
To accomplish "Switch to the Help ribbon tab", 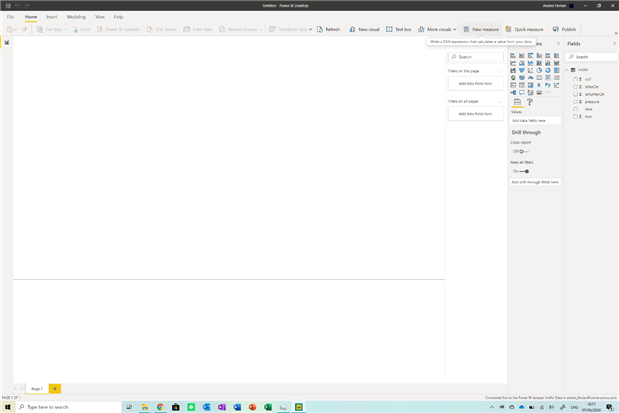I will (x=118, y=17).
